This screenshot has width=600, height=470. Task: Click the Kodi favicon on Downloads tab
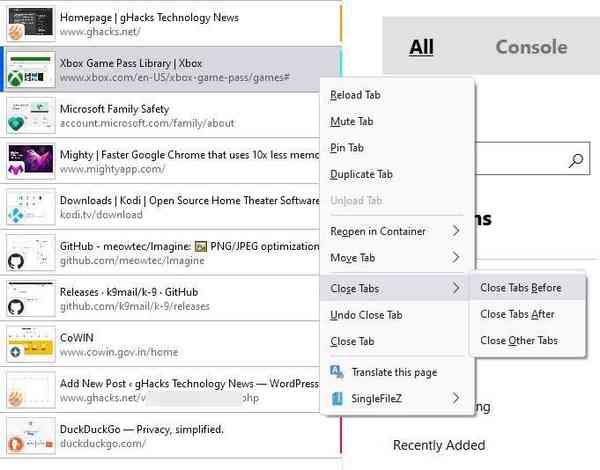pyautogui.click(x=16, y=216)
